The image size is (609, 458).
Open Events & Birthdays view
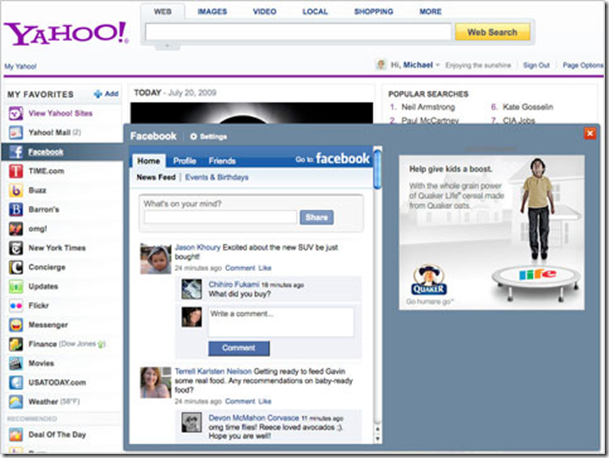pos(217,177)
